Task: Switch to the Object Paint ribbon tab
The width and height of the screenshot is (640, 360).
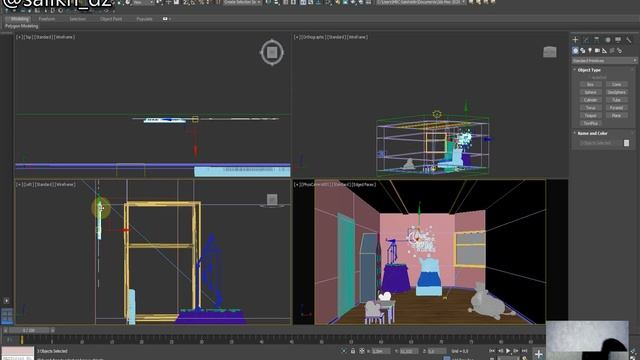Action: coord(111,19)
